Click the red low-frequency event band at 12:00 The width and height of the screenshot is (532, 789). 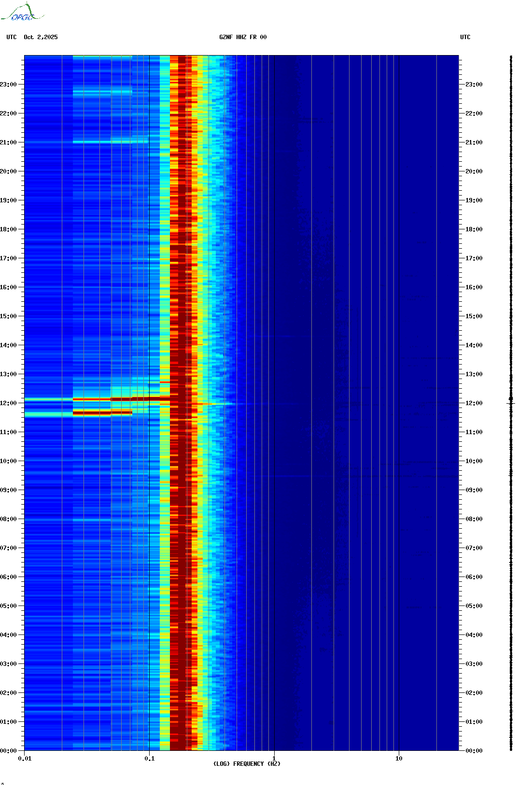click(121, 399)
